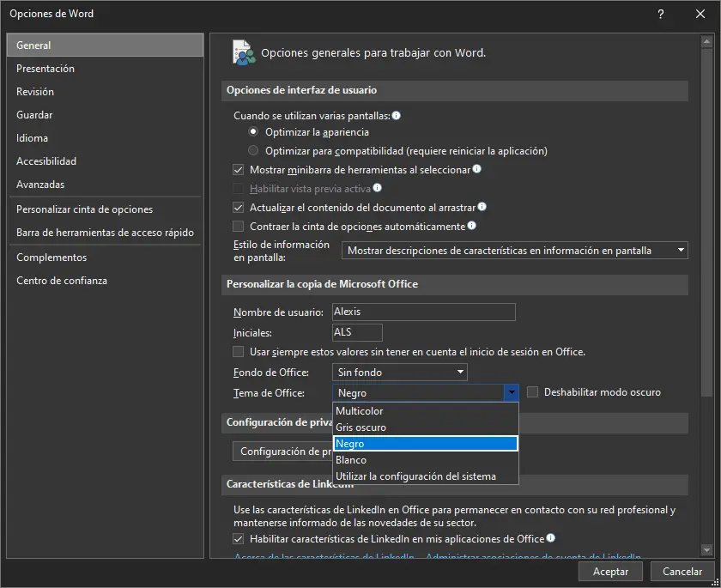Click inside the "Nombre de usuario" field
The width and height of the screenshot is (721, 588).
click(421, 312)
